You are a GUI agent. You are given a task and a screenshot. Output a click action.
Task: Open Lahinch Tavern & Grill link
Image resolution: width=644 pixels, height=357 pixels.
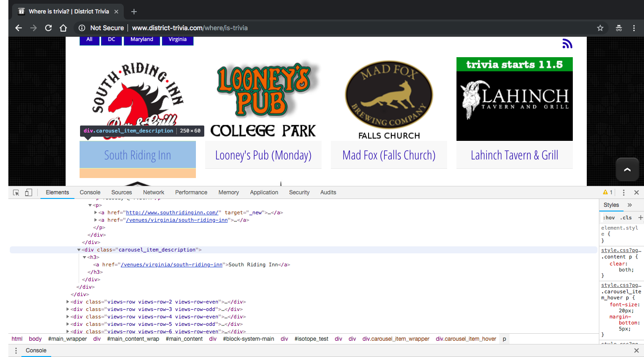pyautogui.click(x=515, y=155)
